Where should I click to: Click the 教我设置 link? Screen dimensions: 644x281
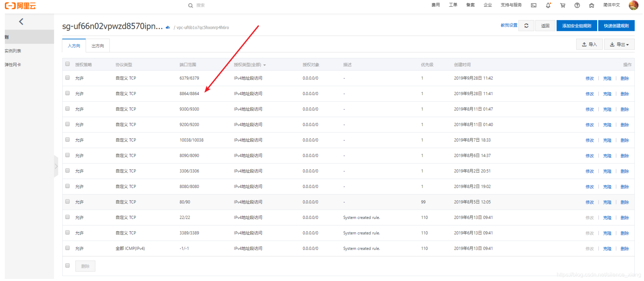[x=509, y=25]
